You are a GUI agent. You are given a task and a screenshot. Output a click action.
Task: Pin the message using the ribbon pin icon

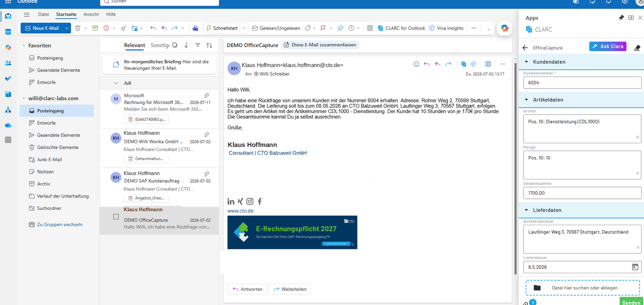[x=341, y=28]
